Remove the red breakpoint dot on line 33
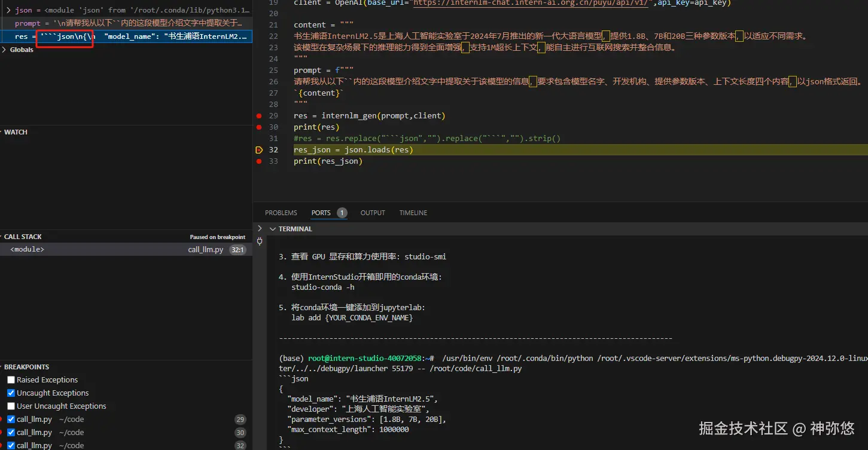868x450 pixels. (x=258, y=161)
